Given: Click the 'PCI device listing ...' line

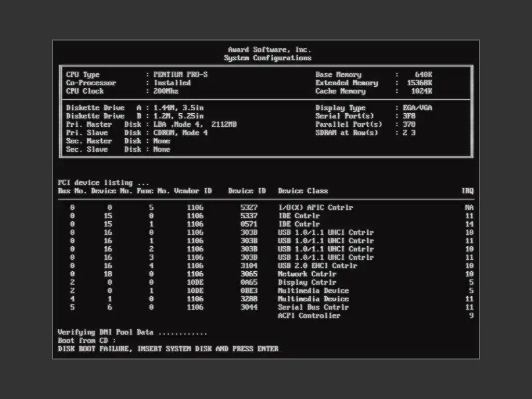Looking at the screenshot, I should coord(103,182).
